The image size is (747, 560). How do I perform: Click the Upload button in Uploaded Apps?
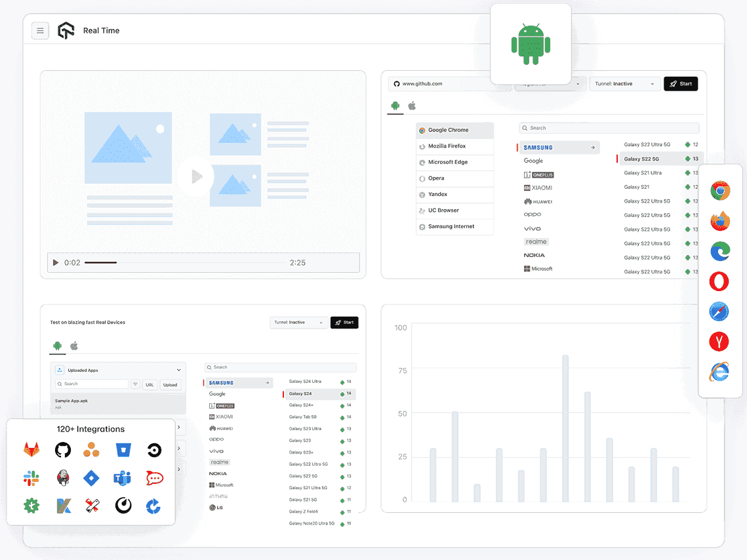pyautogui.click(x=170, y=385)
